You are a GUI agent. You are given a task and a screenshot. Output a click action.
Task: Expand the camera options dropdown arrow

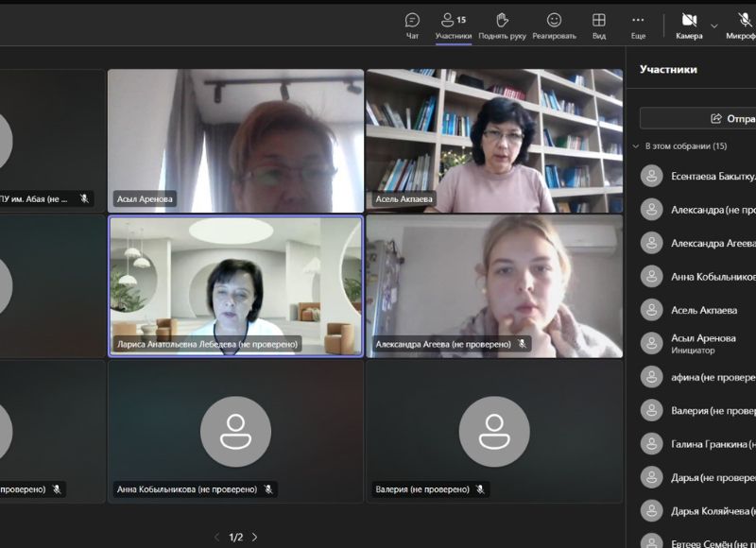pyautogui.click(x=714, y=26)
